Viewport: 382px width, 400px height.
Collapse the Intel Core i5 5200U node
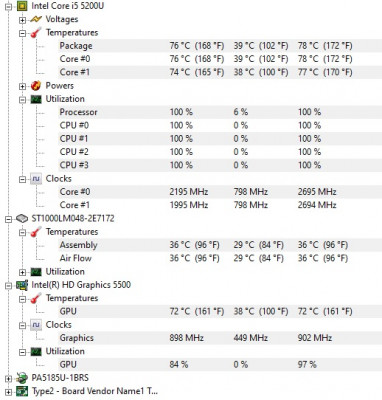8,6
